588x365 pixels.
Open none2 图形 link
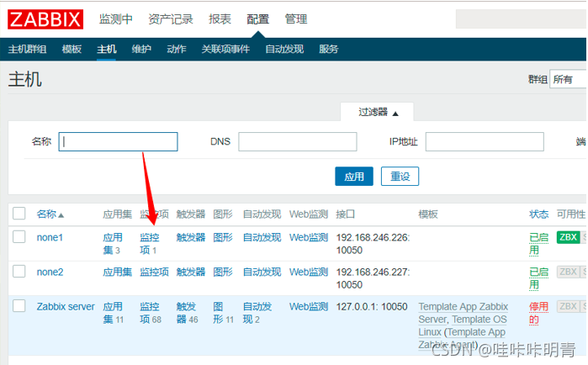pos(223,272)
